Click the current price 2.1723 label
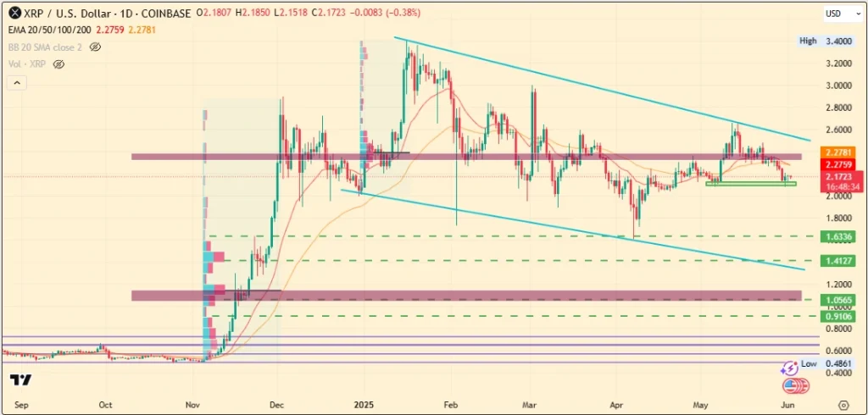This screenshot has height=415, width=868. tap(837, 177)
